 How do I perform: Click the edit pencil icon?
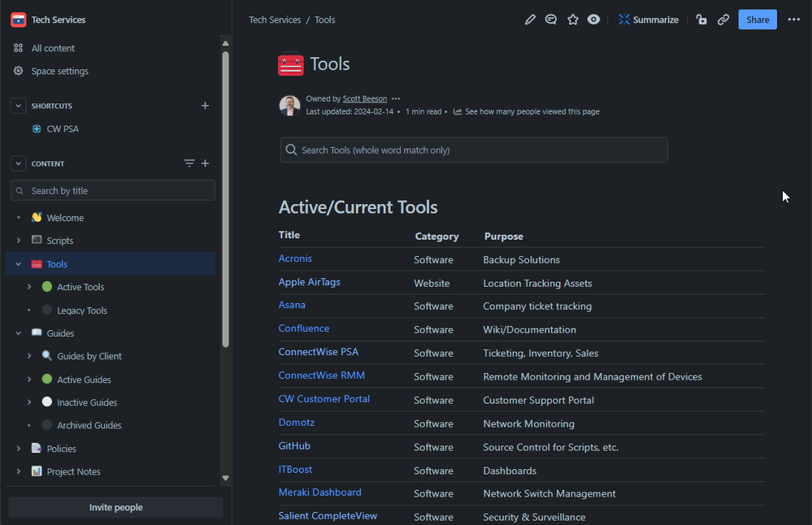529,20
